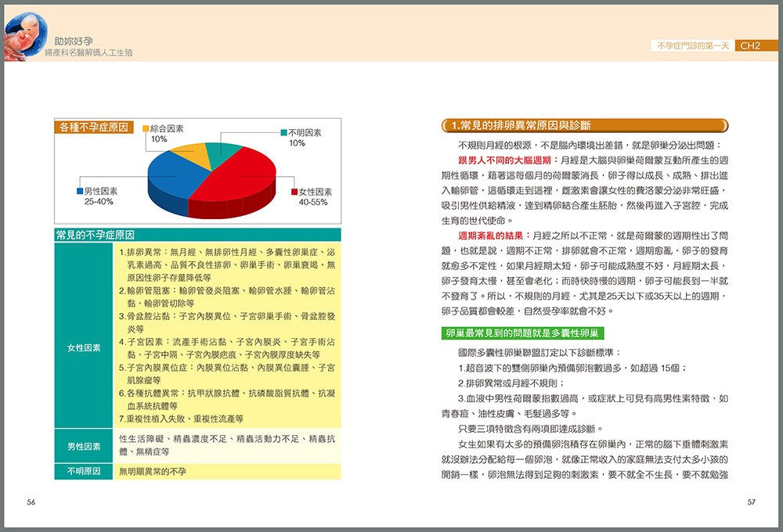The width and height of the screenshot is (783, 532).
Task: Click the heading "1.常見的排卵異常原因與診斷"
Action: 585,125
